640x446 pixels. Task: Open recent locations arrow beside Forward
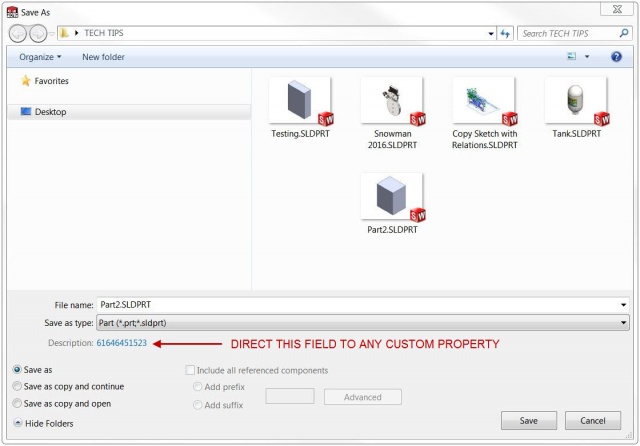(x=52, y=34)
